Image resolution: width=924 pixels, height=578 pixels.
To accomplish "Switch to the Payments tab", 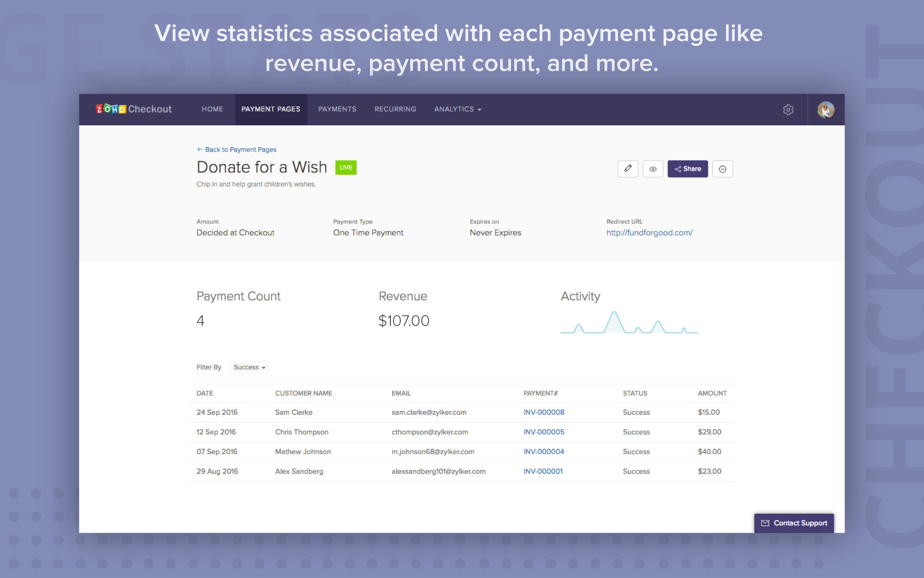I will point(337,109).
